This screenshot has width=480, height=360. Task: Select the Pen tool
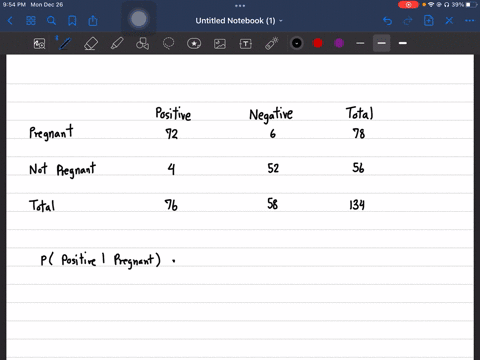[65, 44]
